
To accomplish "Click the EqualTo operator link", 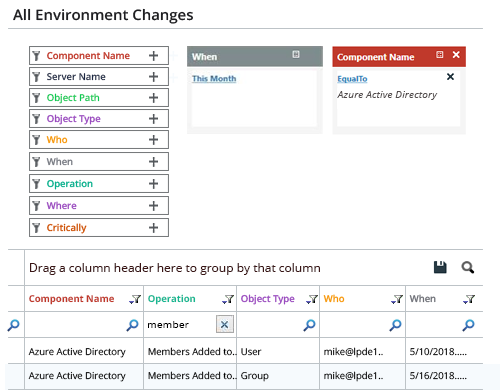I will (x=352, y=79).
